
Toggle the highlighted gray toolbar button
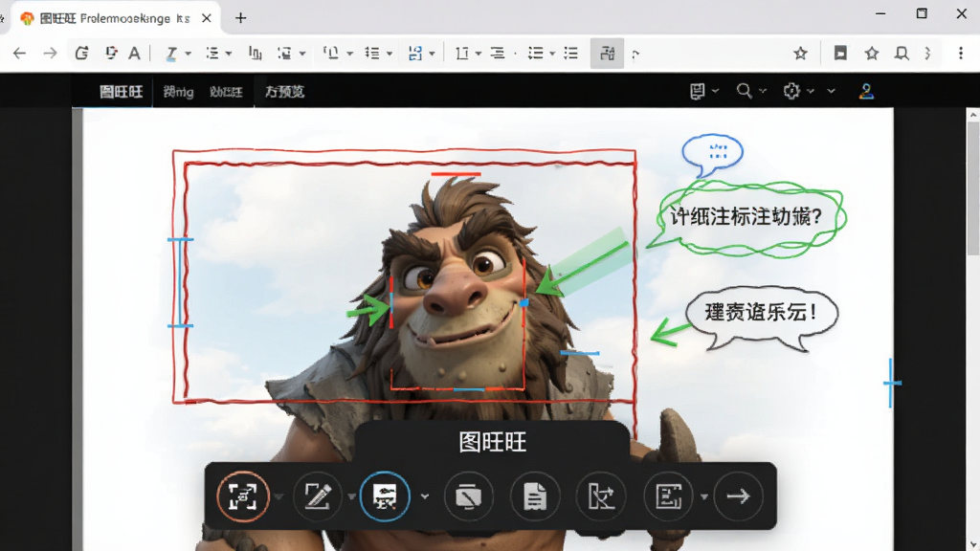coord(607,54)
